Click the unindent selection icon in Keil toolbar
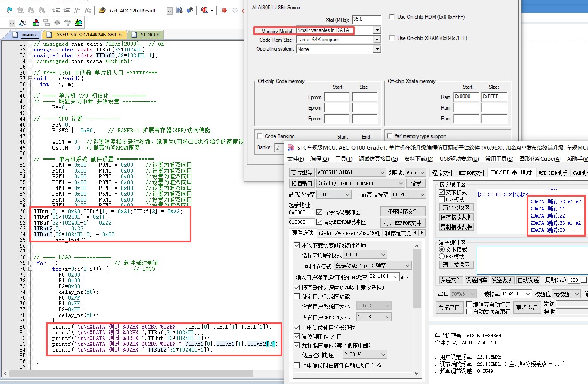 coord(67,10)
